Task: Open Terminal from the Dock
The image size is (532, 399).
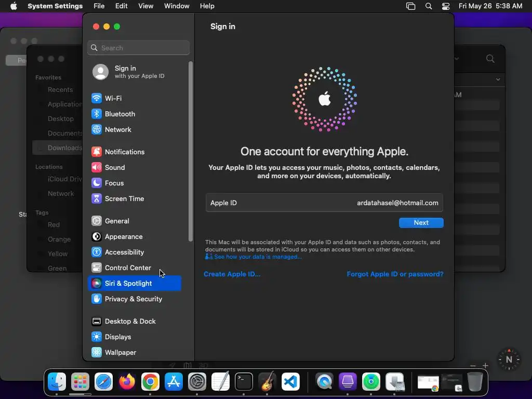Action: (x=244, y=382)
